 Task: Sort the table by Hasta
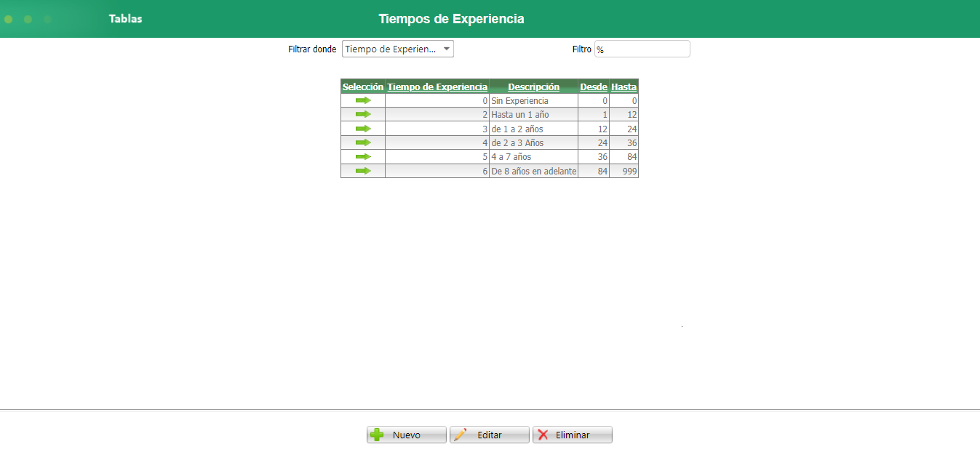pyautogui.click(x=624, y=86)
